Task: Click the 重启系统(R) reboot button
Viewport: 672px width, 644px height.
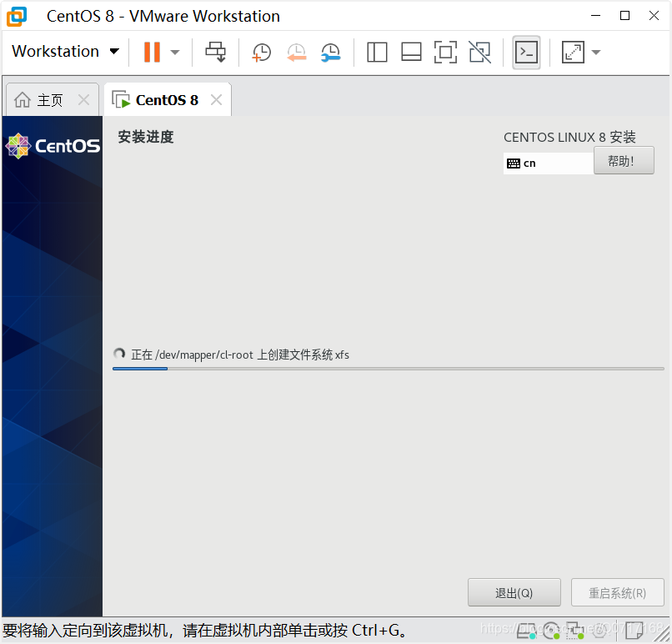Action: coord(617,592)
